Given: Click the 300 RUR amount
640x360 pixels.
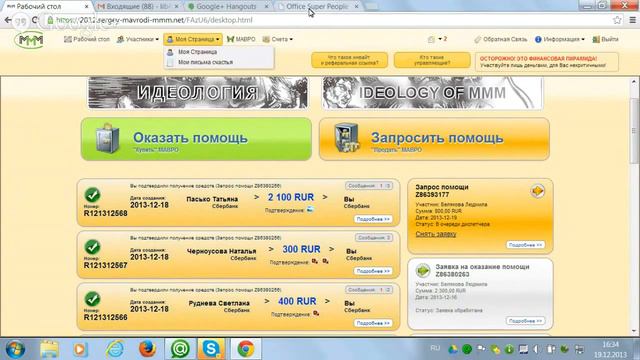Looking at the screenshot, I should 301,249.
